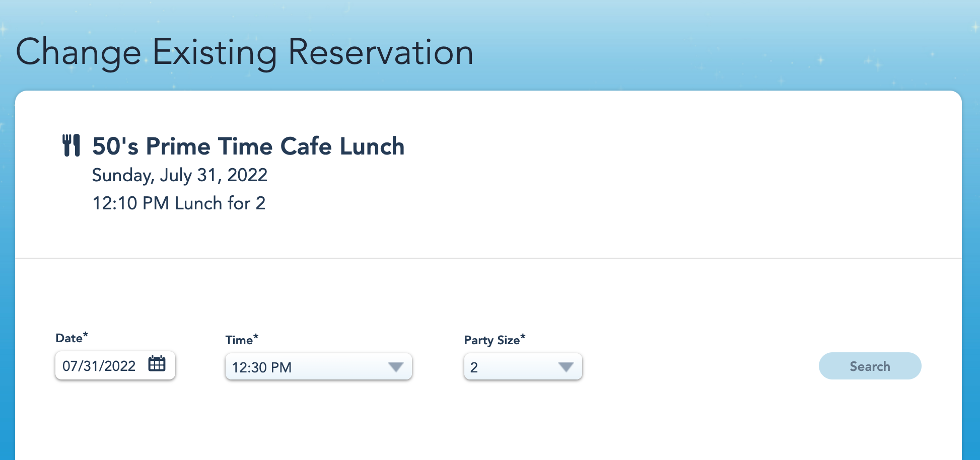
Task: Click the Time field label
Action: pyautogui.click(x=239, y=340)
